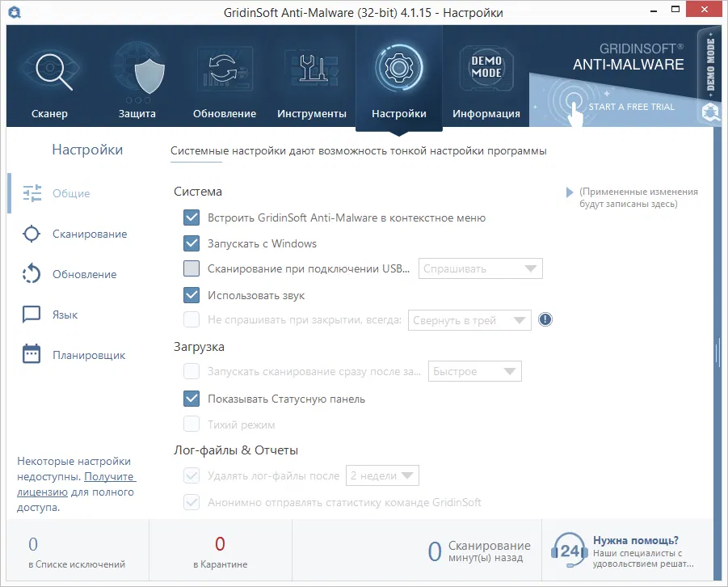This screenshot has height=587, width=728.
Task: Click the Система section heading
Action: tap(198, 192)
